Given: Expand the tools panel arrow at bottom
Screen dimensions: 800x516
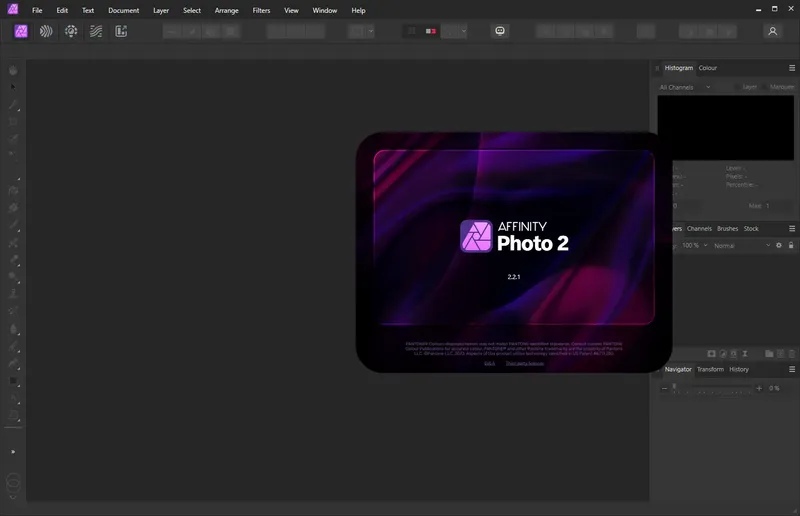Looking at the screenshot, I should tap(13, 452).
